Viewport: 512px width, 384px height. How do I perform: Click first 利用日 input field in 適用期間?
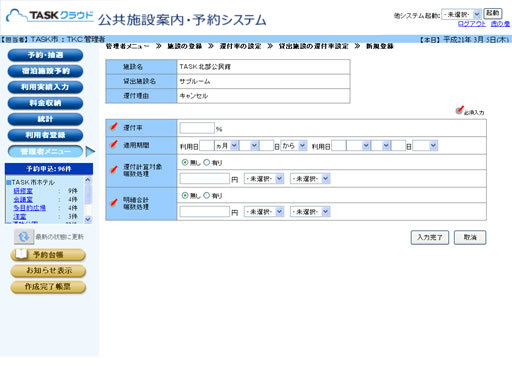point(207,146)
